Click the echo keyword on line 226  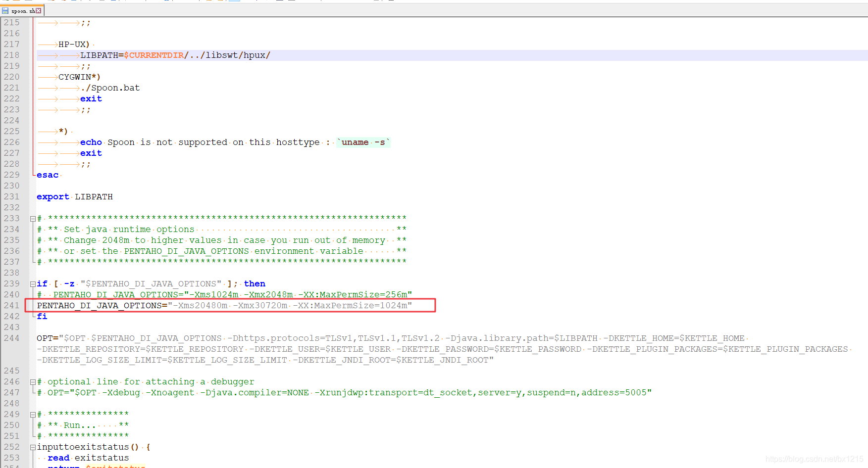(x=91, y=142)
